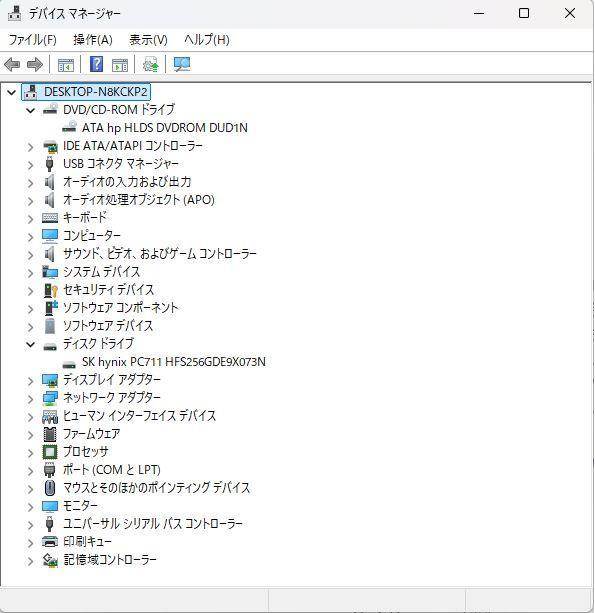Image resolution: width=595 pixels, height=613 pixels.
Task: Open the 操作(A) menu
Action: point(93,40)
